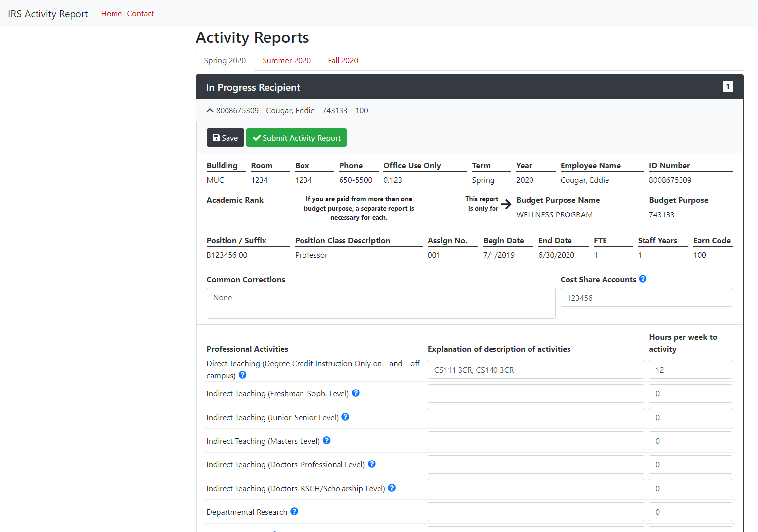Edit the Direct Teaching hours per week field

pyautogui.click(x=690, y=370)
